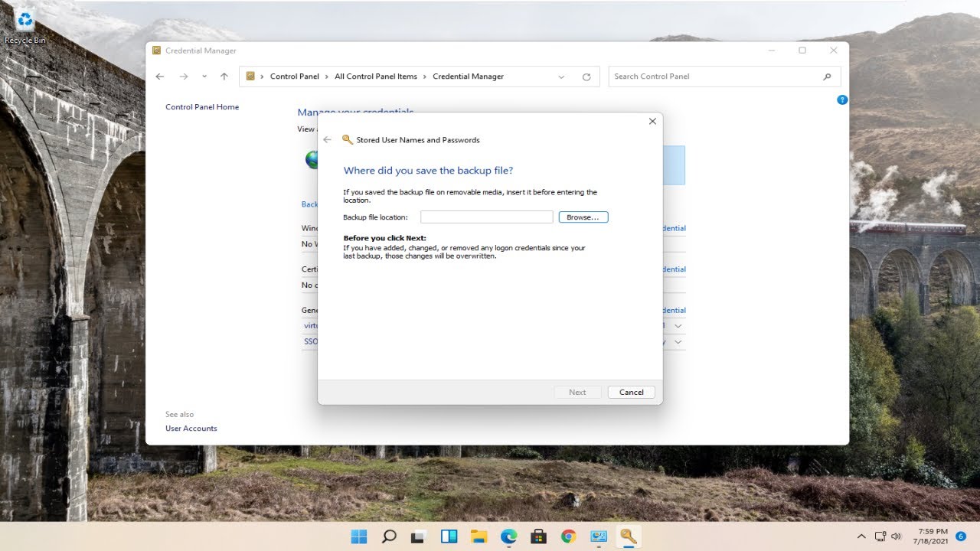This screenshot has width=980, height=551.
Task: Open the Recycle Bin desktop icon
Action: [x=25, y=26]
